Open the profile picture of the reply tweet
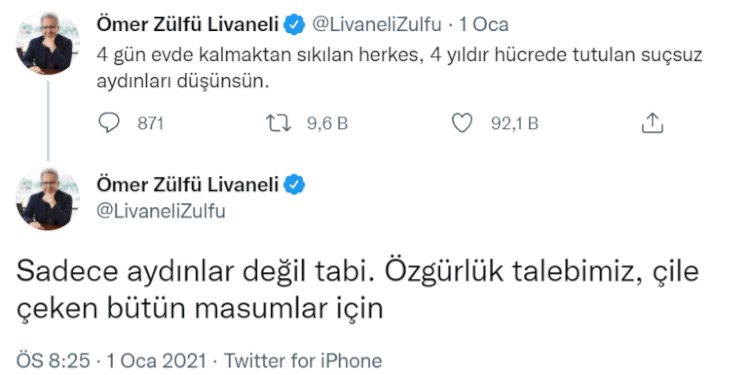 (x=47, y=198)
